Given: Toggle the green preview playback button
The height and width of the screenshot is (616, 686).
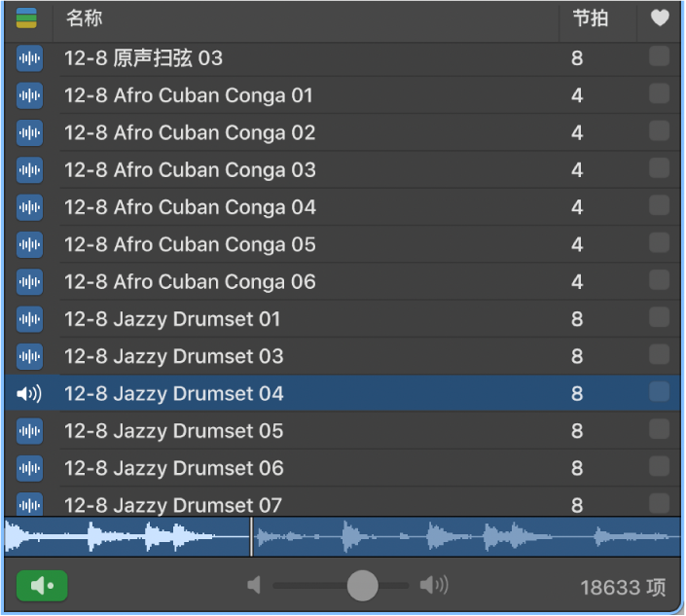Looking at the screenshot, I should coord(42,586).
